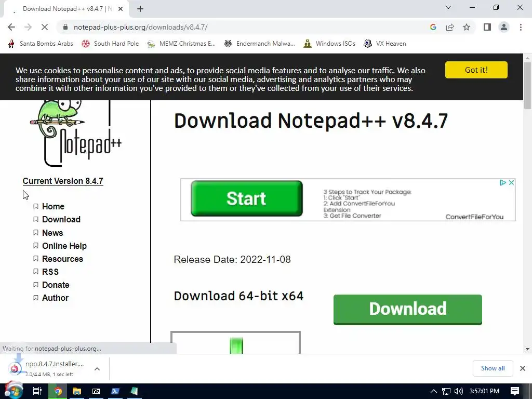Close the downloads bar
Image resolution: width=532 pixels, height=399 pixels.
point(523,368)
